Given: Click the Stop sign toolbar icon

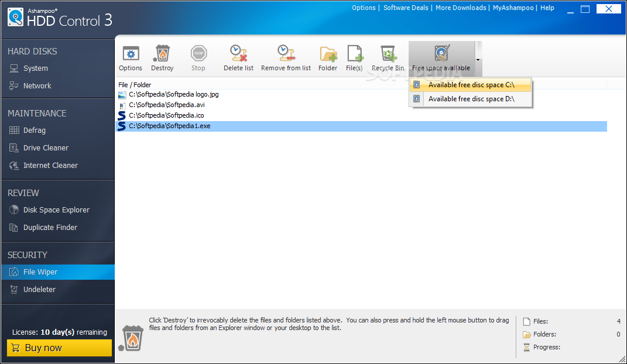Looking at the screenshot, I should pos(198,53).
